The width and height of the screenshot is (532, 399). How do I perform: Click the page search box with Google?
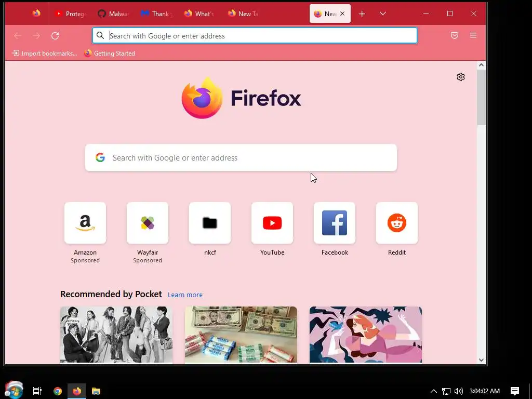click(241, 158)
